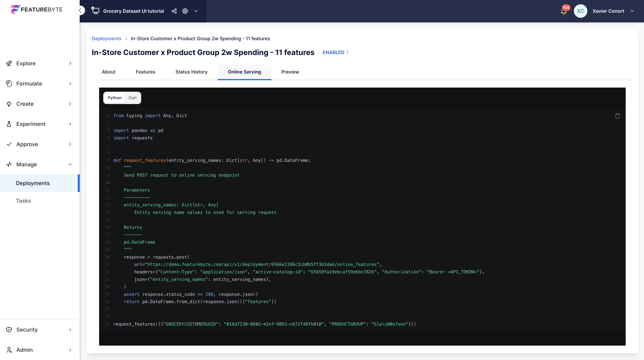Click the Manage pulse icon
Image resolution: width=644 pixels, height=360 pixels.
(x=9, y=164)
